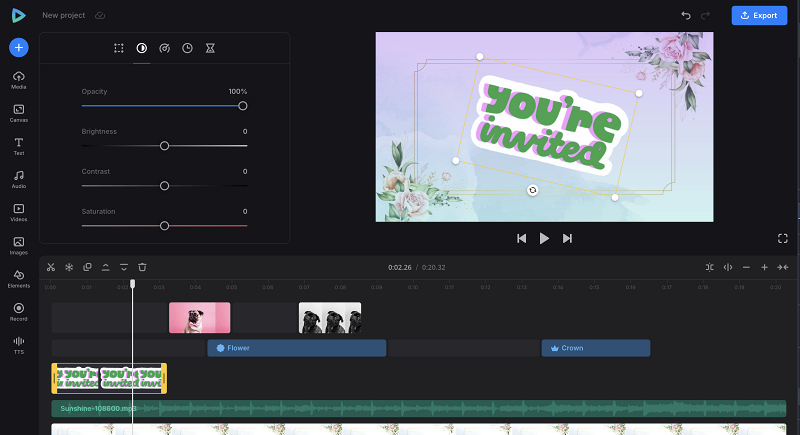Move the selected layer up
Viewport: 800px width, 435px height.
click(106, 267)
